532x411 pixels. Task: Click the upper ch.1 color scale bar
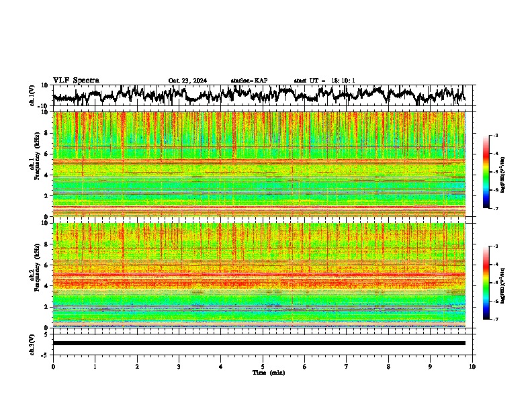486,172
